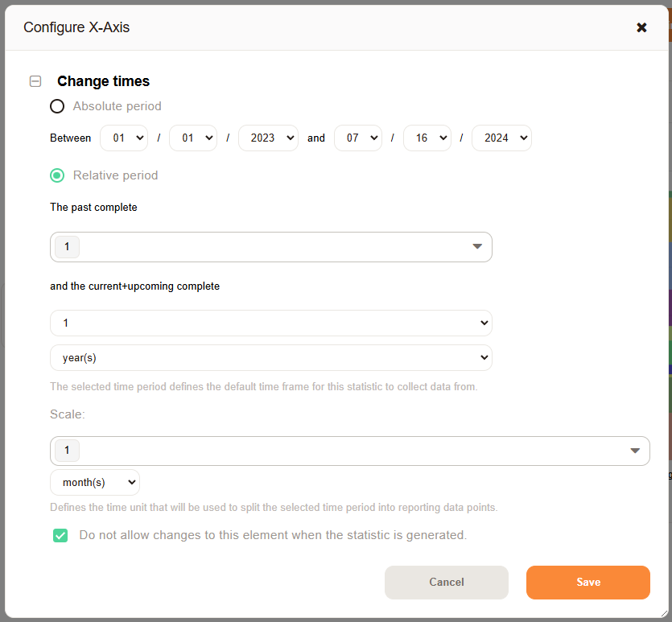Open the end day 16 dropdown
The image size is (672, 622).
(x=427, y=138)
